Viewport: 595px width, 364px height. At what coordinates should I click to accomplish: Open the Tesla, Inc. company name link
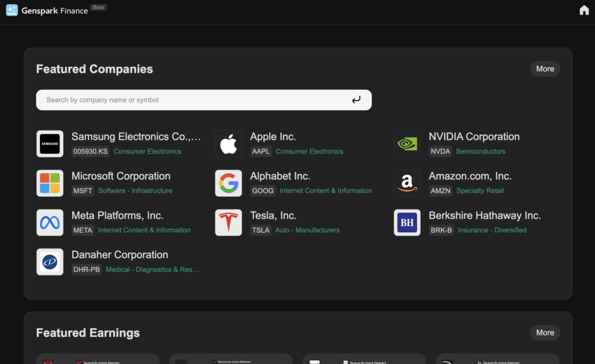[273, 215]
